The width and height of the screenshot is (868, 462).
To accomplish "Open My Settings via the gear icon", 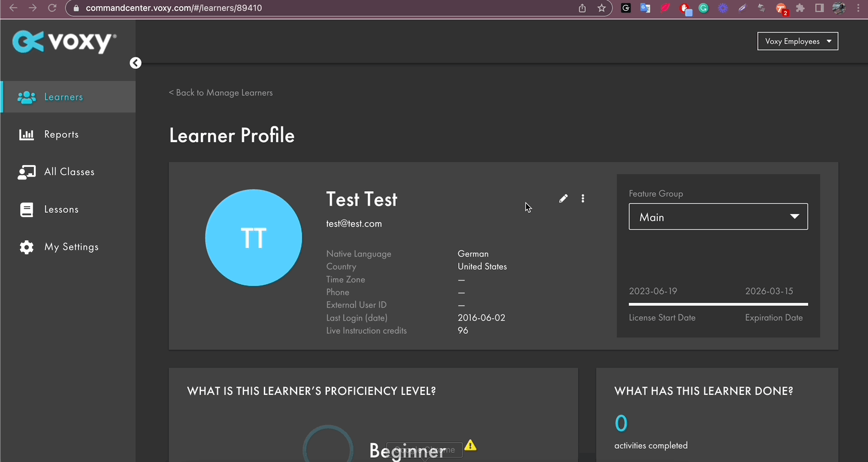I will pos(27,247).
